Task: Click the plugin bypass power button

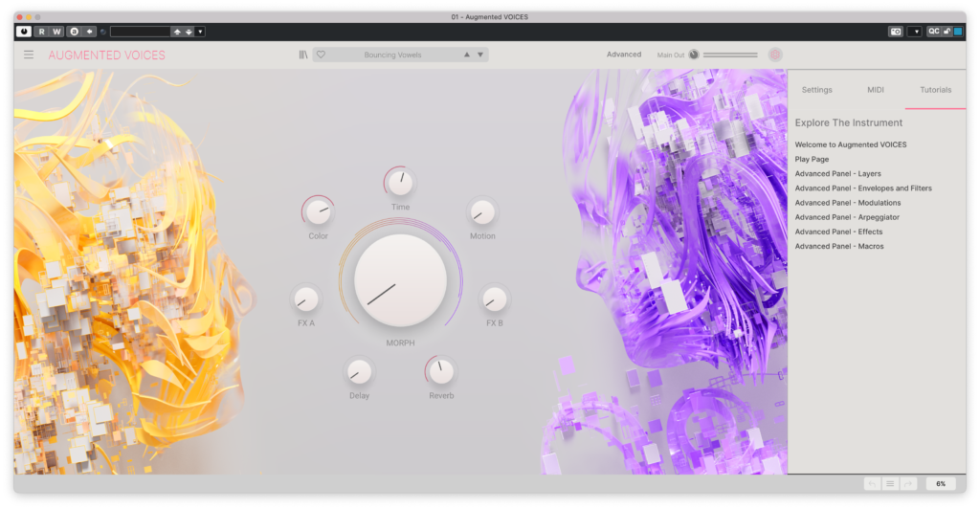Action: (24, 32)
